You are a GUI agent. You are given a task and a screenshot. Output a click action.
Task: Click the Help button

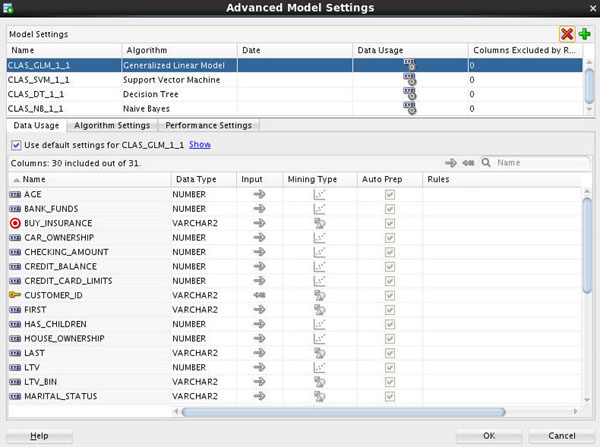click(x=39, y=436)
